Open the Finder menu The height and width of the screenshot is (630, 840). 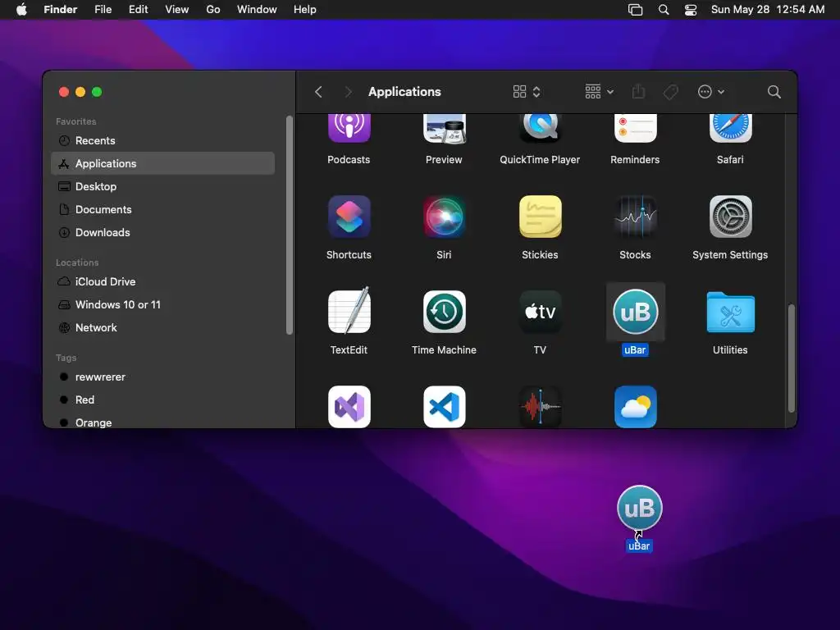[x=60, y=10]
